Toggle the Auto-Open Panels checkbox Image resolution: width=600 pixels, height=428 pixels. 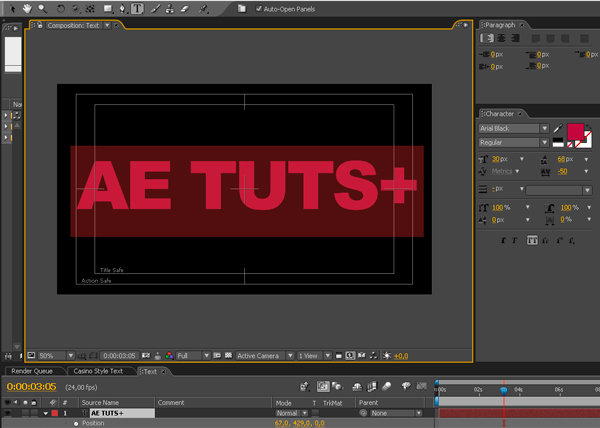click(x=259, y=8)
